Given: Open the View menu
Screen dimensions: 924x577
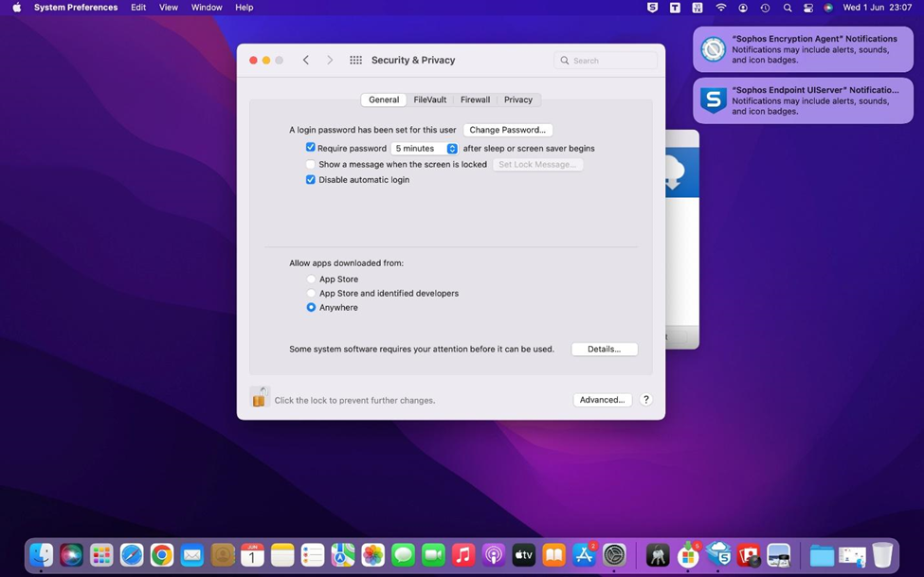Looking at the screenshot, I should tap(168, 8).
